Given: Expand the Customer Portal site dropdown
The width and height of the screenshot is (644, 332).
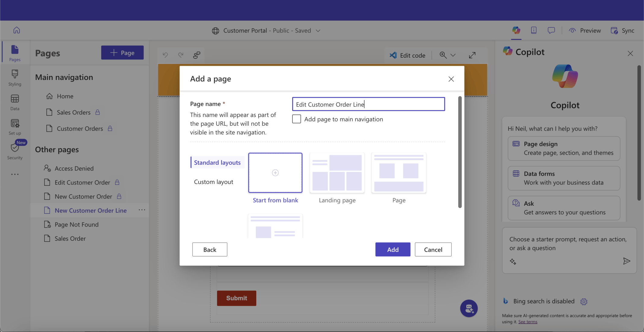Looking at the screenshot, I should click(x=318, y=30).
